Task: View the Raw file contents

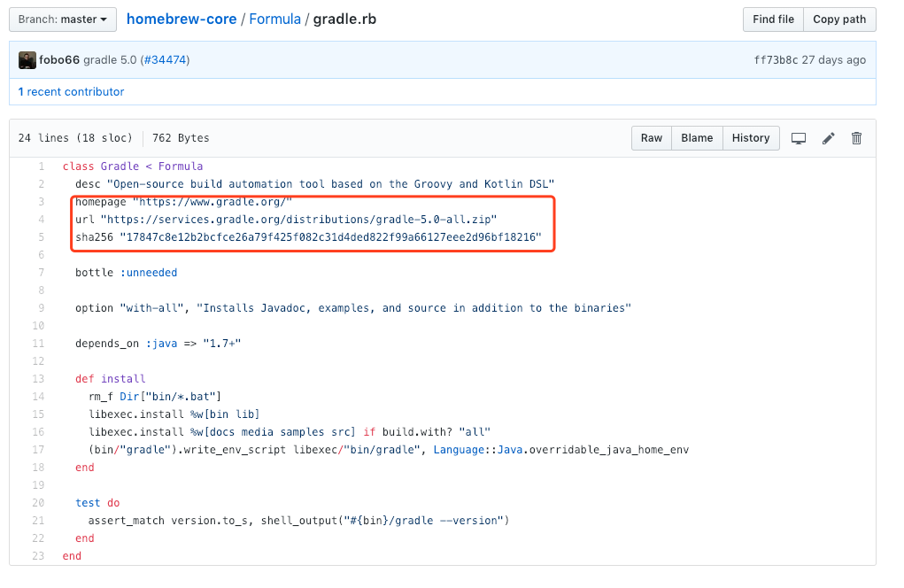Action: click(x=652, y=138)
